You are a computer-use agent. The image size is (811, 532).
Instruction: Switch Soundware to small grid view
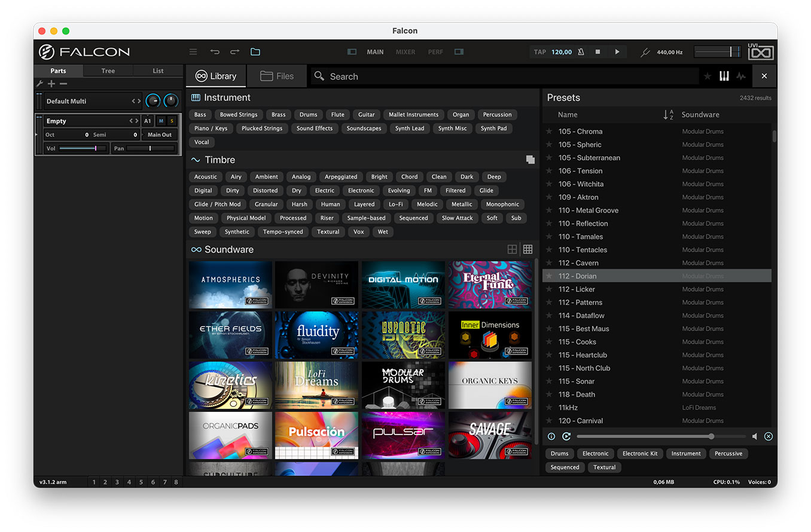[x=528, y=249]
